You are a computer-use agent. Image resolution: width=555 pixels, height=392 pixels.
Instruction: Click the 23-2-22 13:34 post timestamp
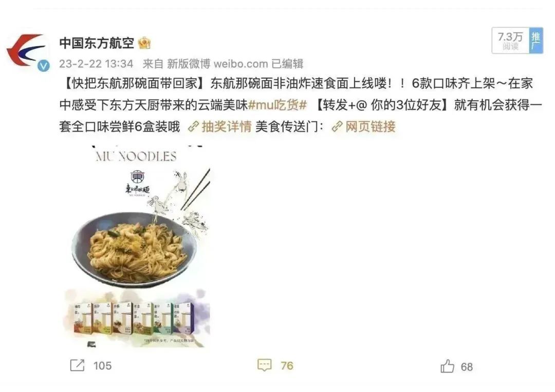(x=96, y=64)
